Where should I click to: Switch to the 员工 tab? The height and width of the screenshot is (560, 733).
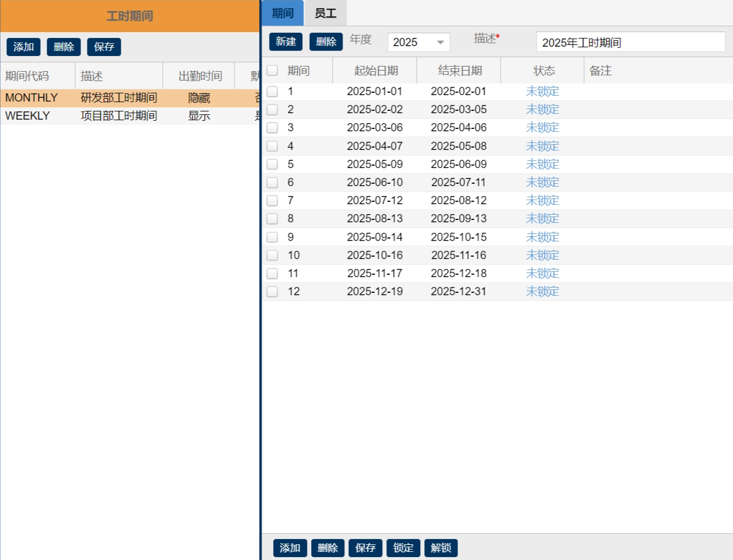(325, 13)
